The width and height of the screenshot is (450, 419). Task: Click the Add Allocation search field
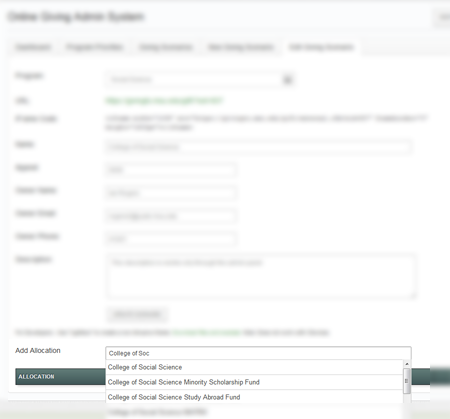coord(258,353)
